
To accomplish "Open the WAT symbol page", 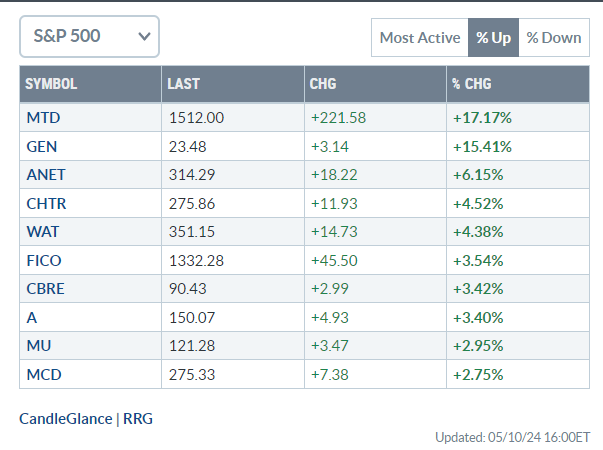I will (x=42, y=232).
